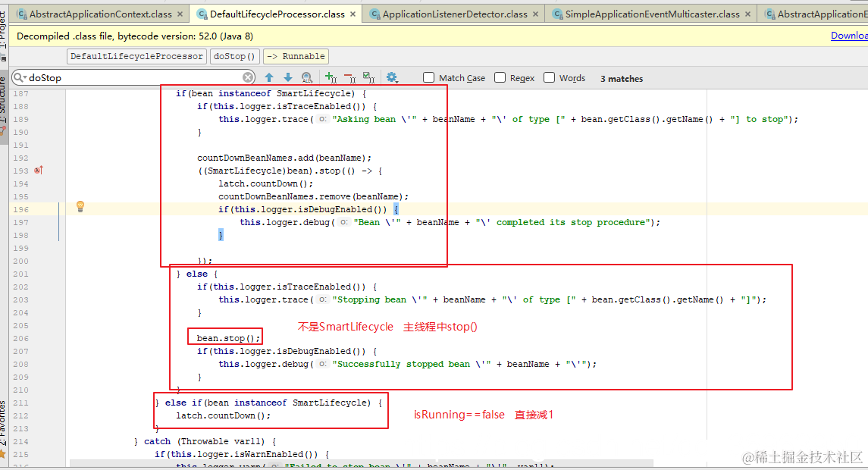Open search settings gear dropdown
The height and width of the screenshot is (470, 868).
[392, 77]
